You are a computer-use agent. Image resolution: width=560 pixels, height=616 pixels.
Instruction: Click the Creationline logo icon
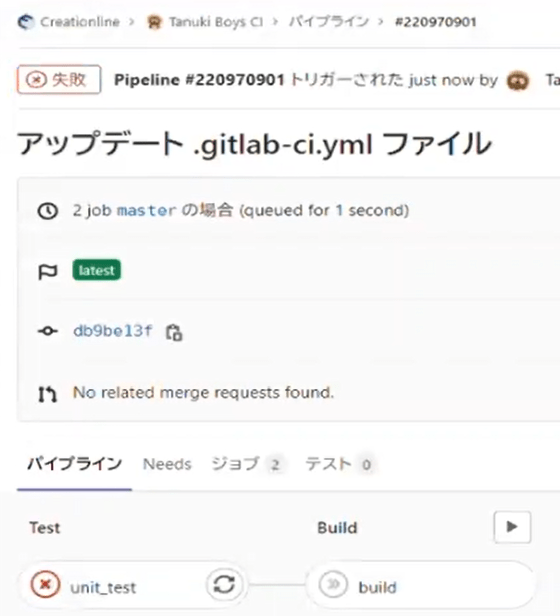26,22
